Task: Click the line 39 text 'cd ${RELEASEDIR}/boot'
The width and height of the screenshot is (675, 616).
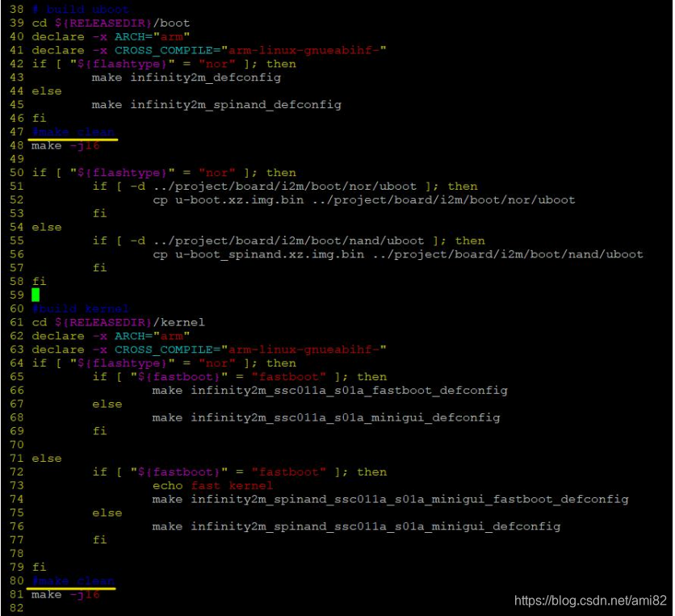Action: pyautogui.click(x=111, y=23)
